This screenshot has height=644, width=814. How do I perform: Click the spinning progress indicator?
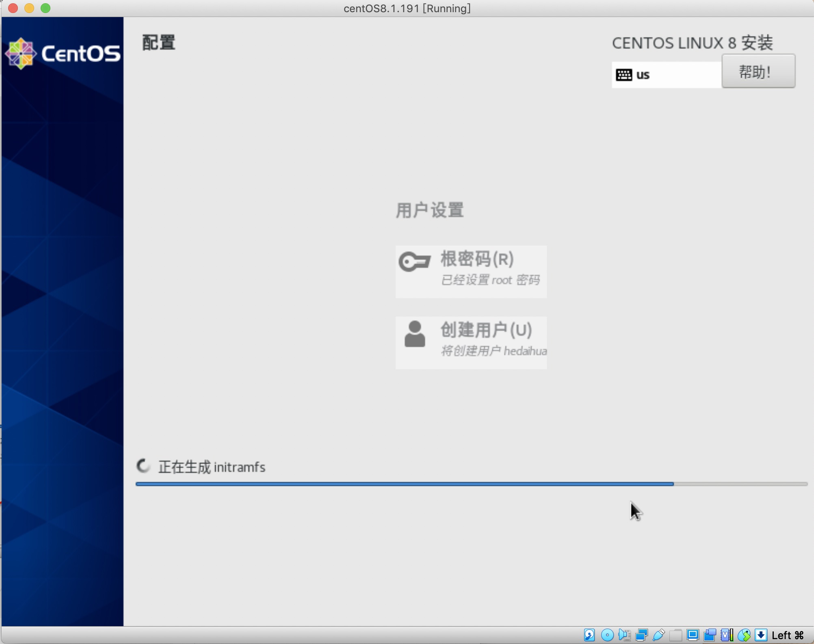(x=143, y=466)
